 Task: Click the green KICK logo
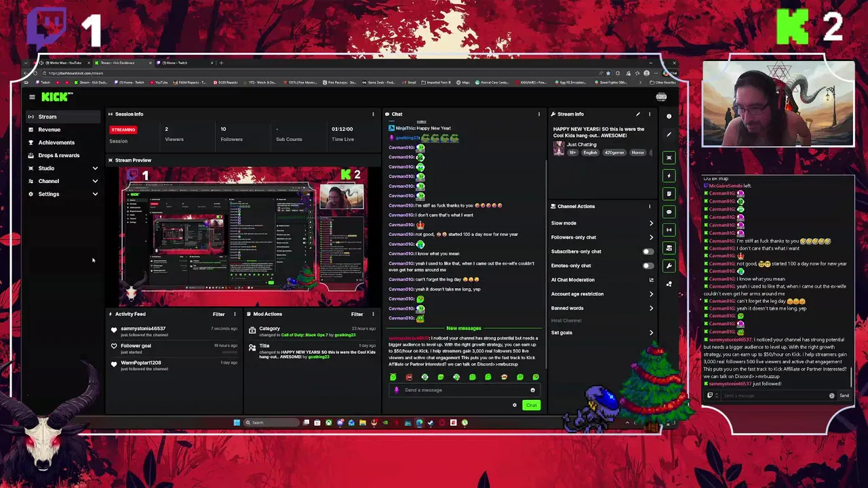56,97
